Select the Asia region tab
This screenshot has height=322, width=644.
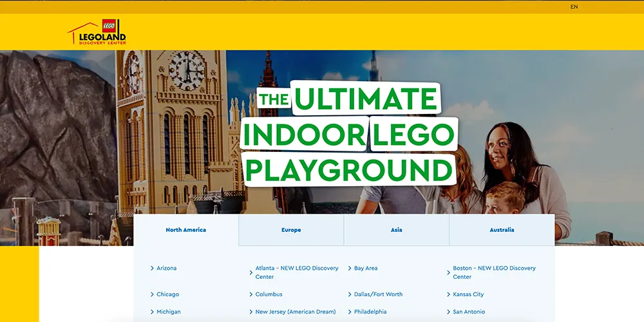pos(396,230)
